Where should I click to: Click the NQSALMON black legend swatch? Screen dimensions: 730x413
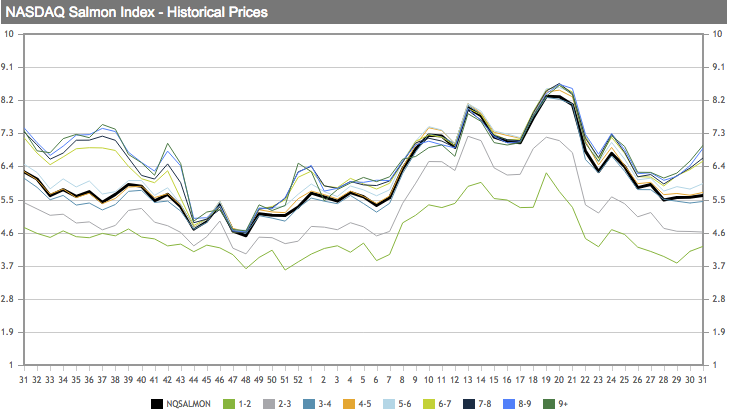[157, 404]
